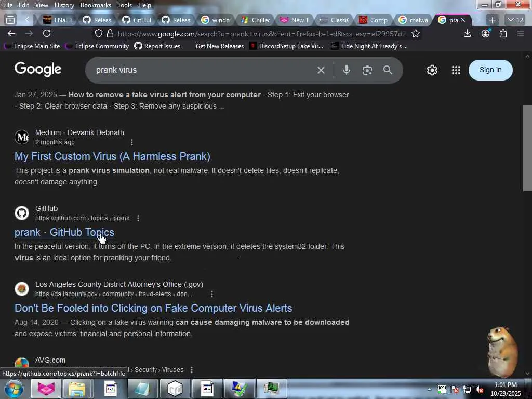Click the Sign in button

(x=490, y=70)
